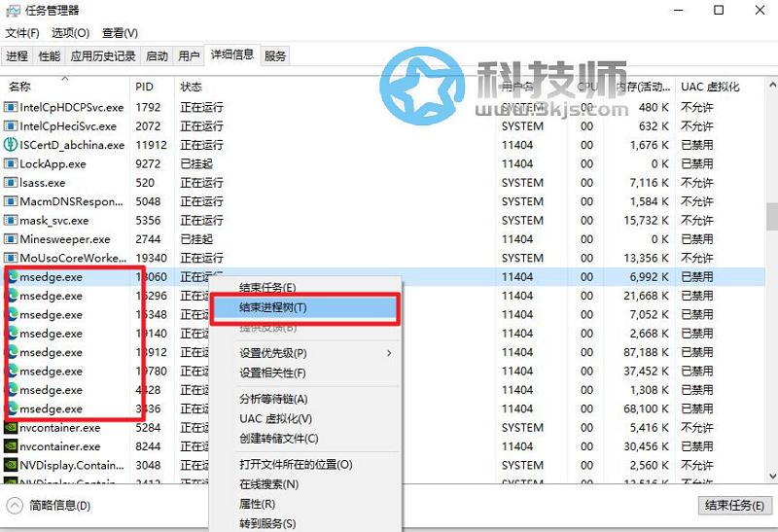778x532 pixels.
Task: Click the vertical scrollbar thumb
Action: click(x=772, y=217)
